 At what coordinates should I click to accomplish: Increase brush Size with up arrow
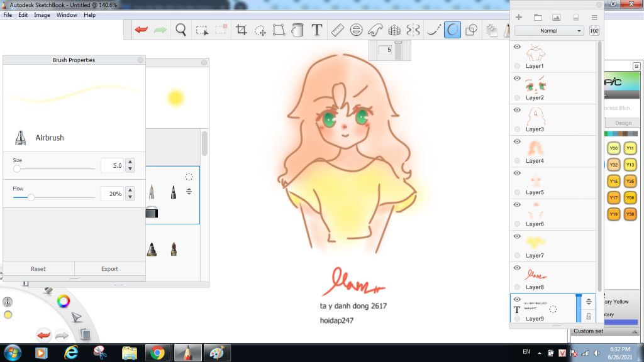click(130, 162)
